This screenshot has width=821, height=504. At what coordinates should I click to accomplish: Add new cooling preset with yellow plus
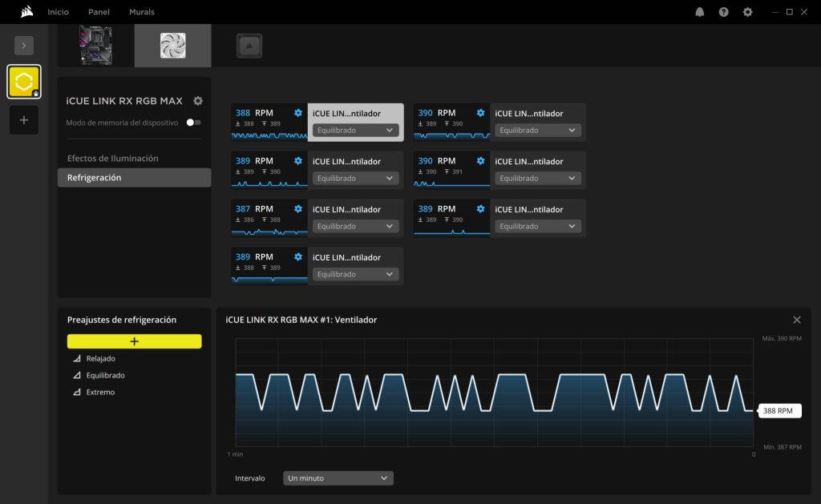(x=134, y=341)
